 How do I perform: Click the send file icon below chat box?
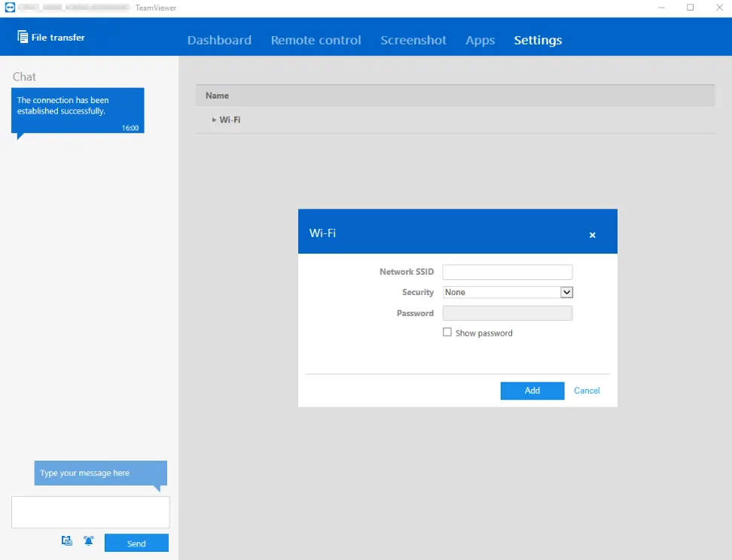(x=67, y=541)
